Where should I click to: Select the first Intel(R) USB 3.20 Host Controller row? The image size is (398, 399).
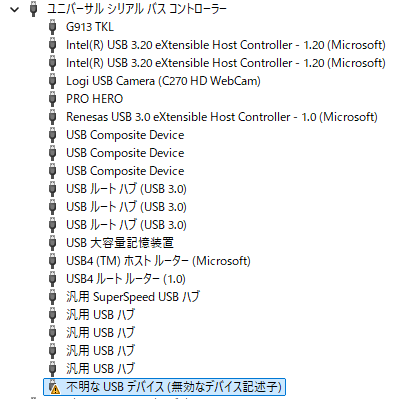[x=226, y=45]
